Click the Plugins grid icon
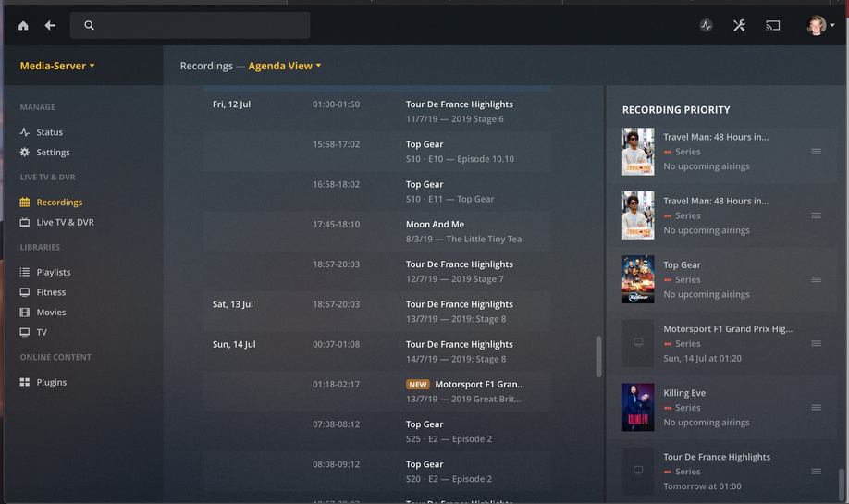849x504 pixels. 24,382
